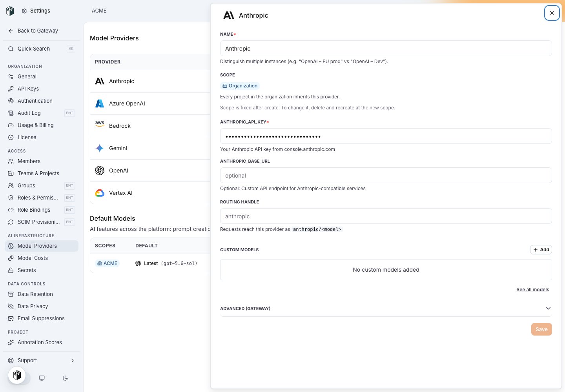Click the Vertex AI cloud logo

[x=100, y=193]
